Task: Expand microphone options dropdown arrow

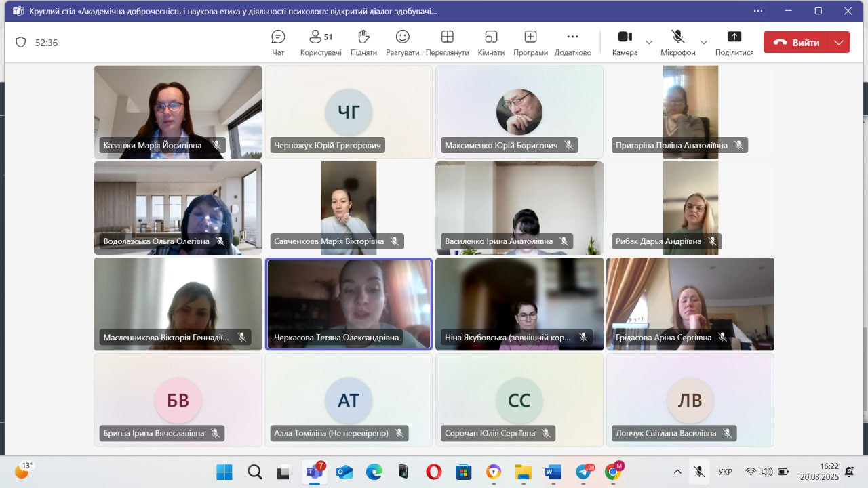Action: [704, 42]
